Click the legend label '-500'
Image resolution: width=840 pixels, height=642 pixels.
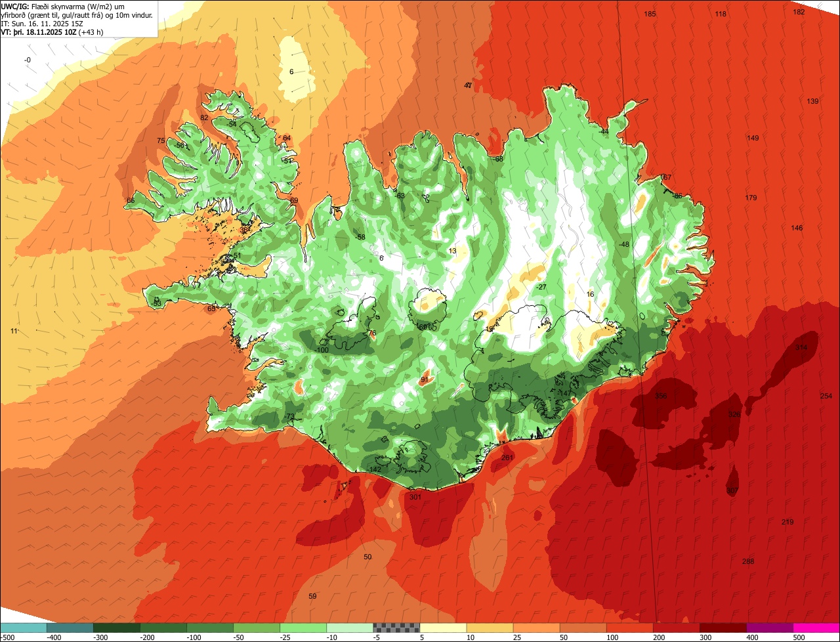[x=8, y=637]
